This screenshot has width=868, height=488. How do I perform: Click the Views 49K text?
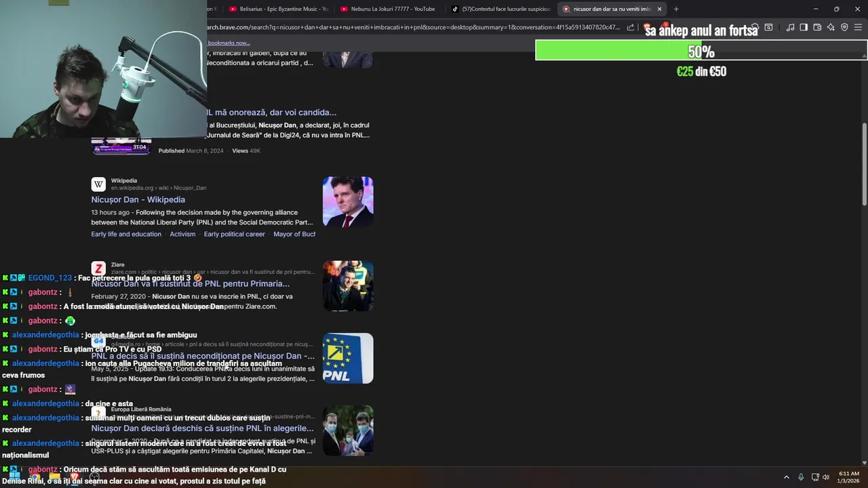[246, 150]
